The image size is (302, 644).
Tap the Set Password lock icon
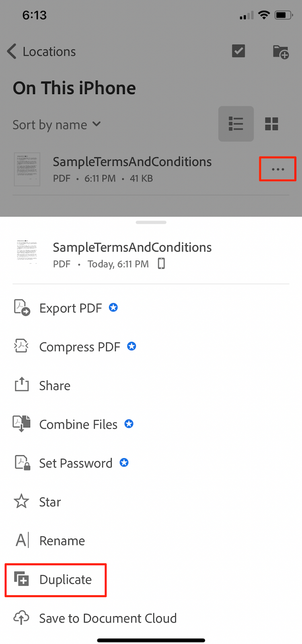point(22,462)
